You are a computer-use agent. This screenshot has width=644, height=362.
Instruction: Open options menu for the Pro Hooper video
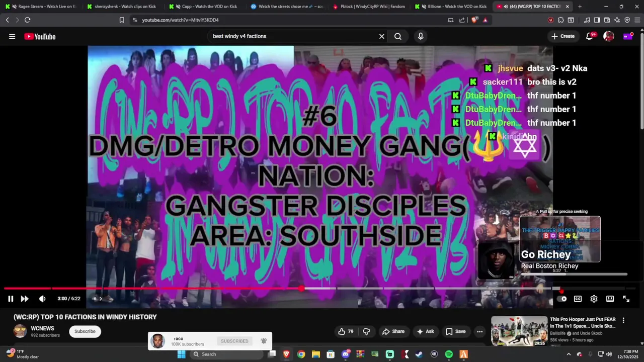click(x=623, y=320)
